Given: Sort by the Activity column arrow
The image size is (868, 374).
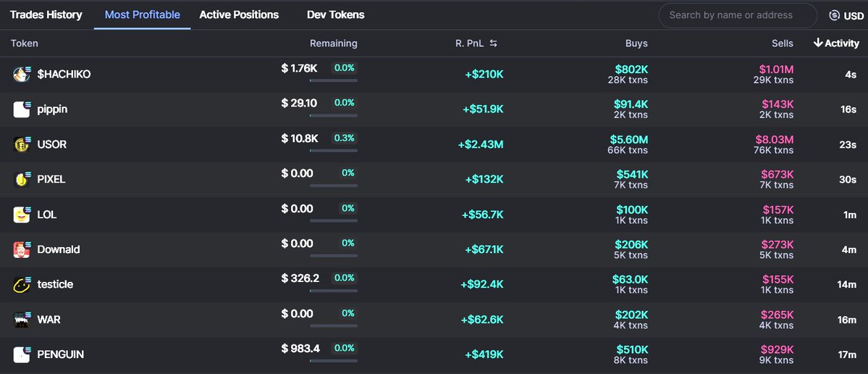Looking at the screenshot, I should [x=818, y=43].
